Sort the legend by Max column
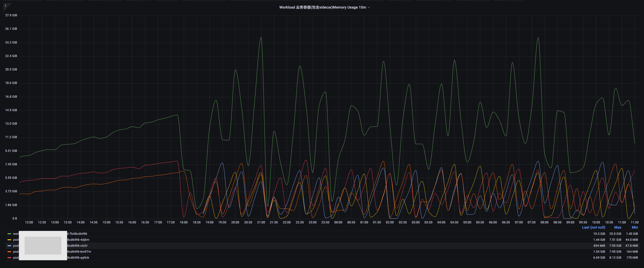The height and width of the screenshot is (268, 644). (x=618, y=227)
